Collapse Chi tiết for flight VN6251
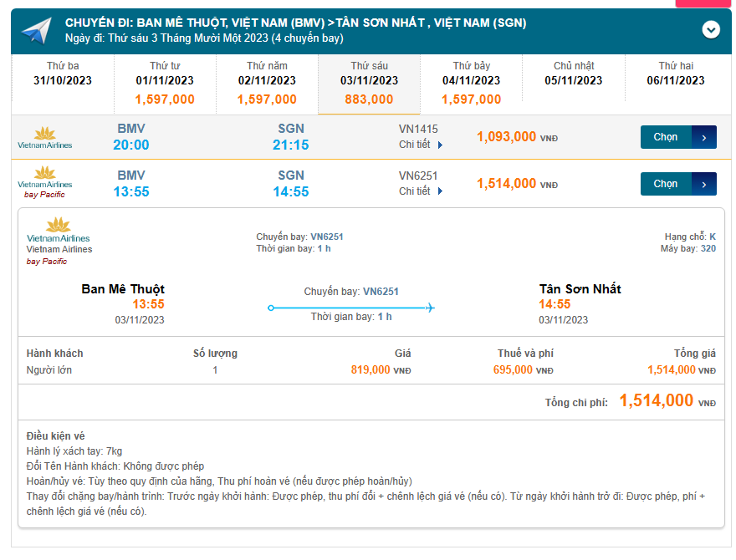This screenshot has width=736, height=560. pyautogui.click(x=421, y=191)
